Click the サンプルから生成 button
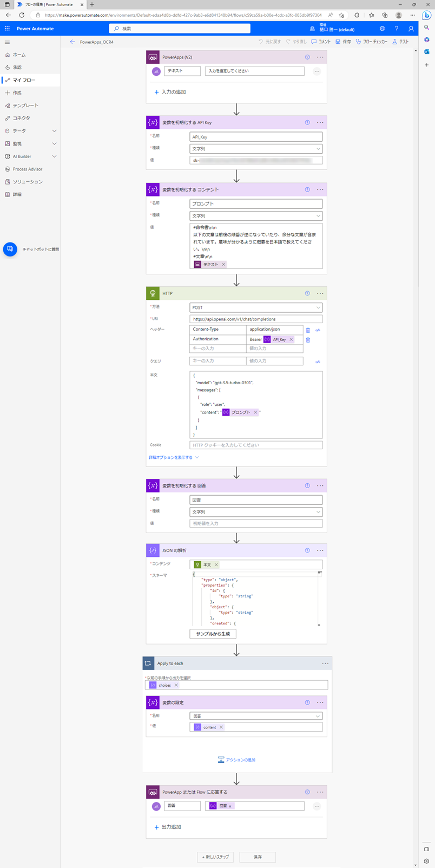The width and height of the screenshot is (435, 868). [x=213, y=634]
